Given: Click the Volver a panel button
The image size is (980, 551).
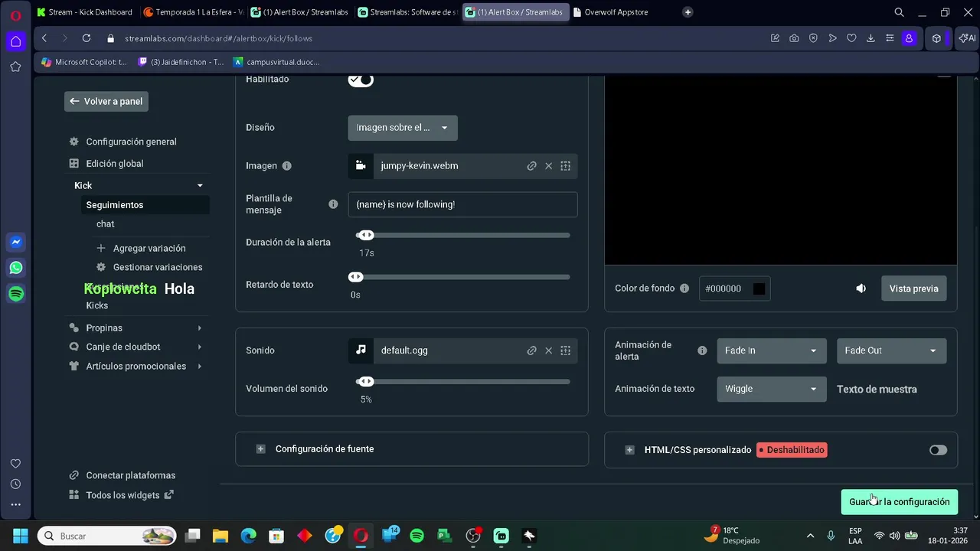Looking at the screenshot, I should click(x=106, y=101).
